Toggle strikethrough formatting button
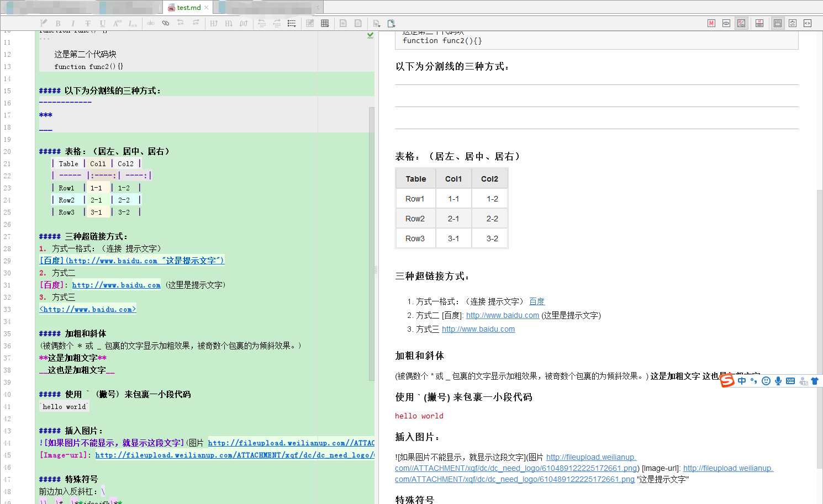 coord(88,23)
